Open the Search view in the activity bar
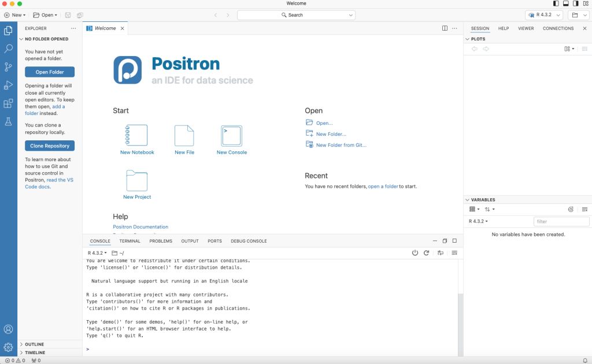The height and width of the screenshot is (364, 592). point(8,49)
